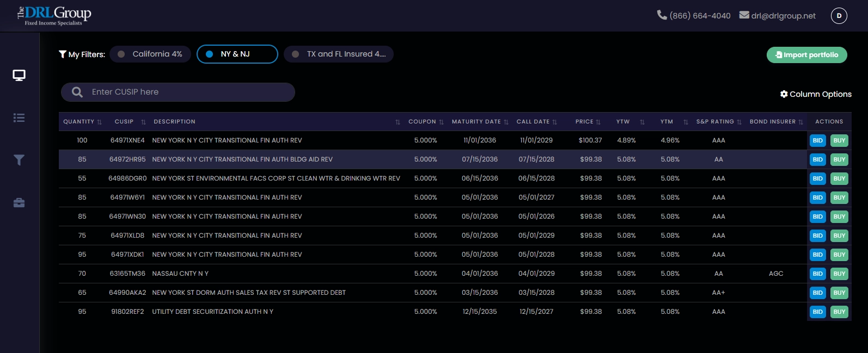The image size is (868, 353).
Task: Open Column Options settings
Action: (815, 94)
